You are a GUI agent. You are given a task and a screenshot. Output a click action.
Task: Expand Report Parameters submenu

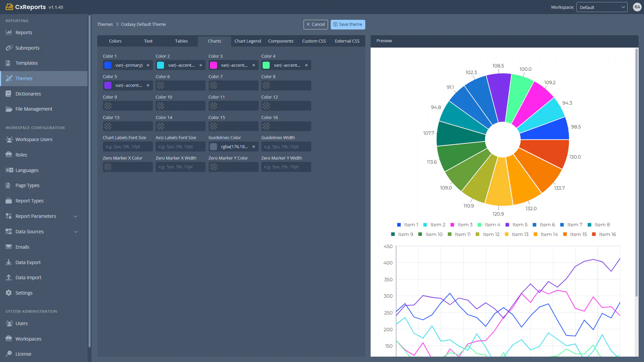click(75, 217)
